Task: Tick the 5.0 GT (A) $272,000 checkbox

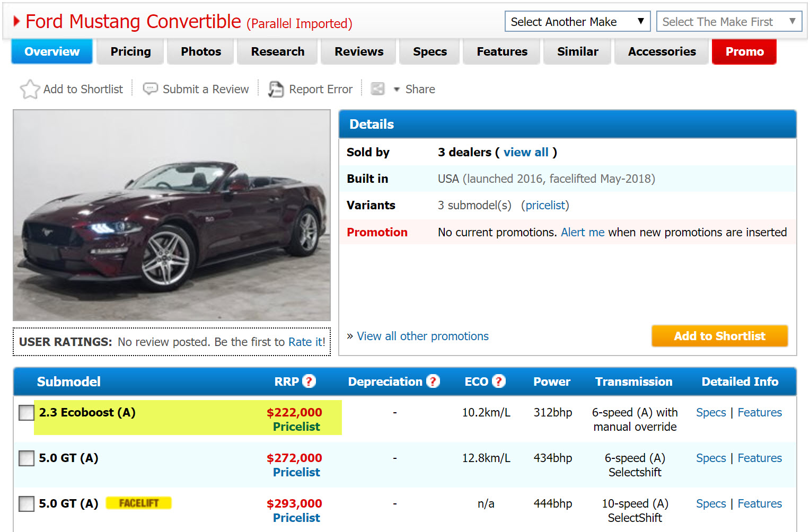Action: pos(27,458)
